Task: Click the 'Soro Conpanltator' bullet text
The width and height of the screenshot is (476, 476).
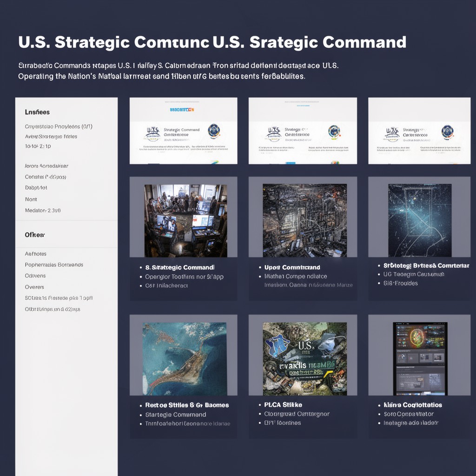Action: [409, 414]
